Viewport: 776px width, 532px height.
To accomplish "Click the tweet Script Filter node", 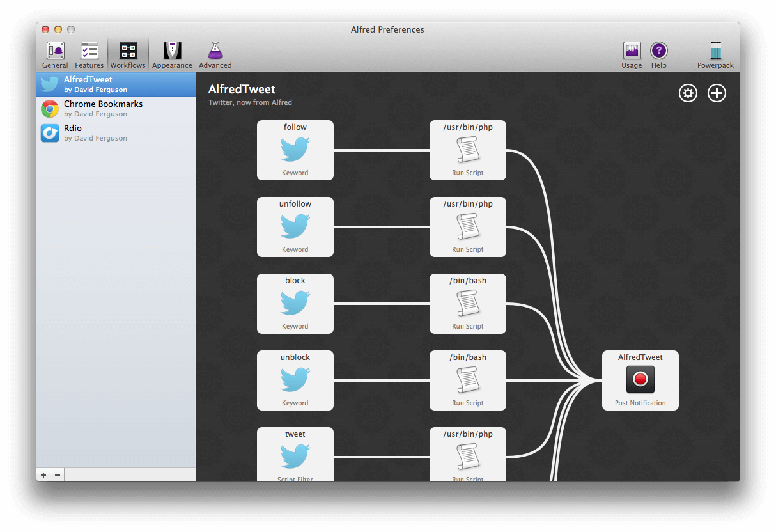I will pyautogui.click(x=295, y=454).
